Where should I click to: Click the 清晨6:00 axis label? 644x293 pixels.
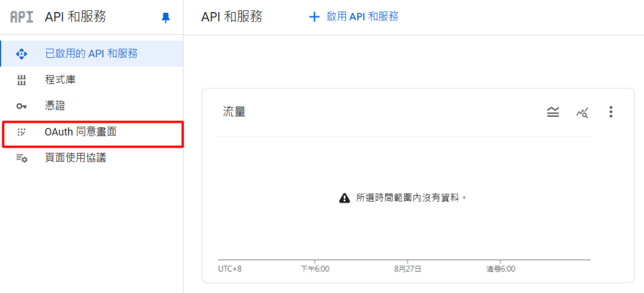click(501, 269)
